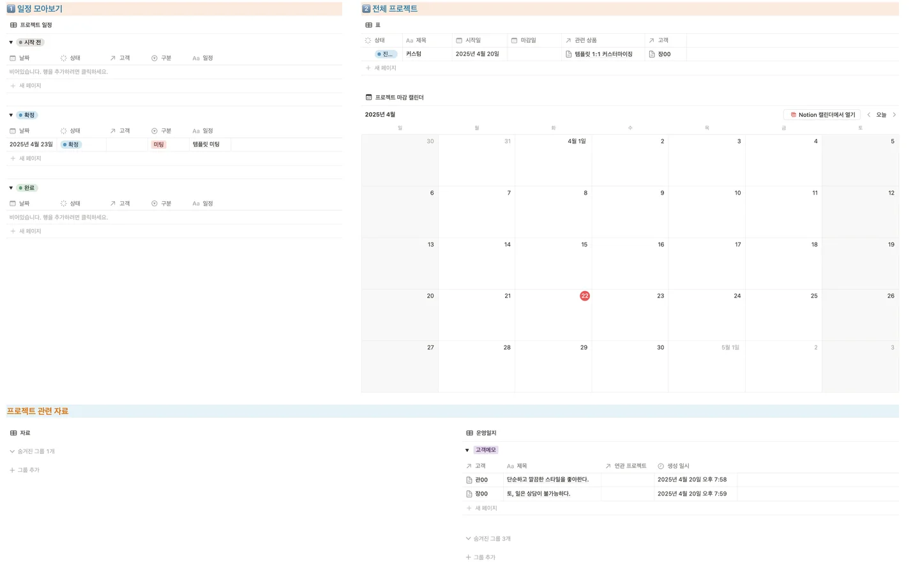Click calendar cell for 4월 1일

[553, 160]
